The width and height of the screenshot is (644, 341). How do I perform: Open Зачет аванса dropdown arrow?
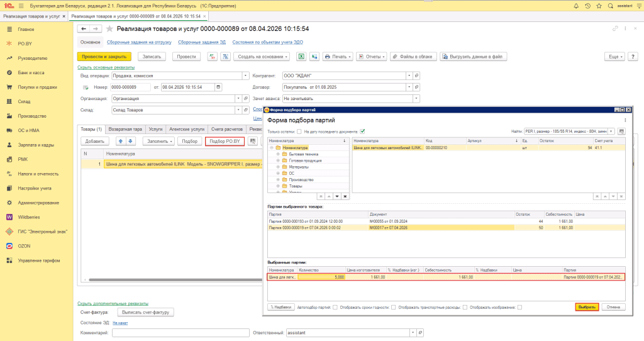[x=416, y=99]
